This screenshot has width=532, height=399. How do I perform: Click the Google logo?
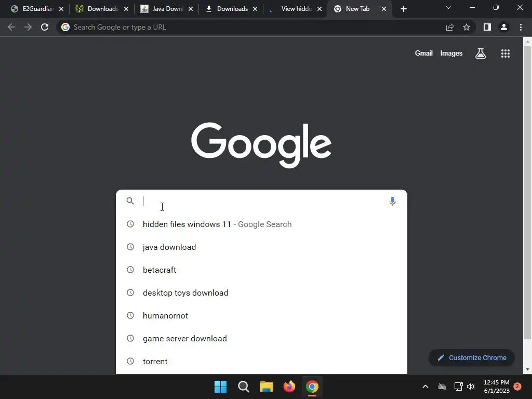pos(261,145)
